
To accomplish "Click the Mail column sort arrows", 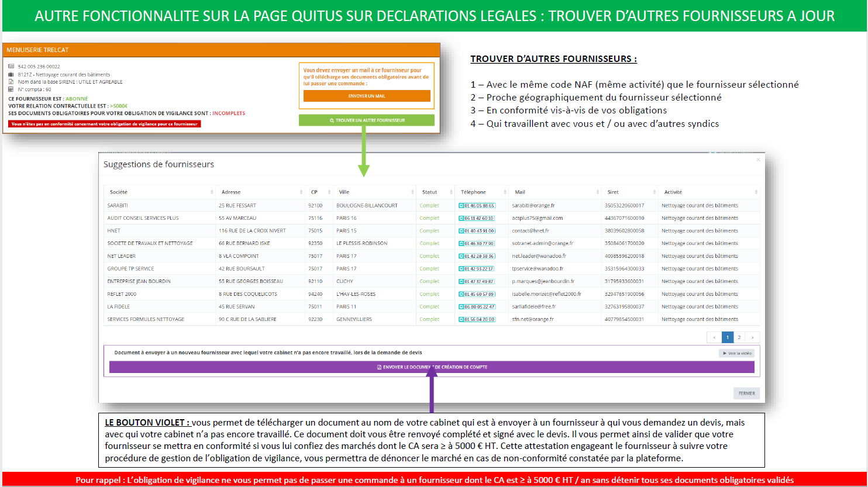I will 598,192.
